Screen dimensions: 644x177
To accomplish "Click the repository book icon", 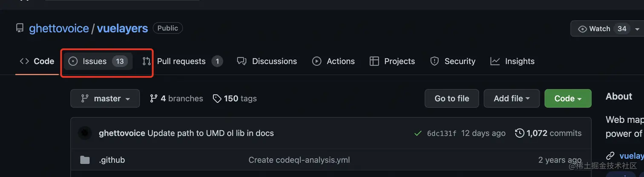I will pos(20,29).
